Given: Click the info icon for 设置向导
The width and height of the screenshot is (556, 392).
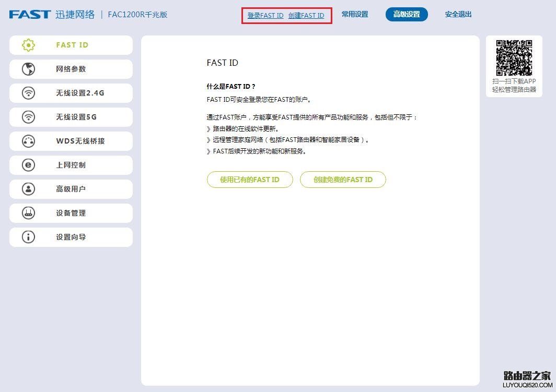Looking at the screenshot, I should 28,237.
